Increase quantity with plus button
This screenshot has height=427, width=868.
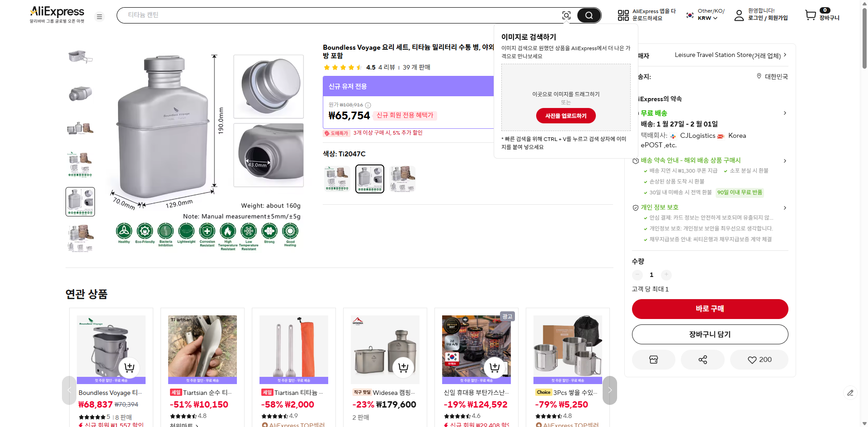tap(666, 275)
